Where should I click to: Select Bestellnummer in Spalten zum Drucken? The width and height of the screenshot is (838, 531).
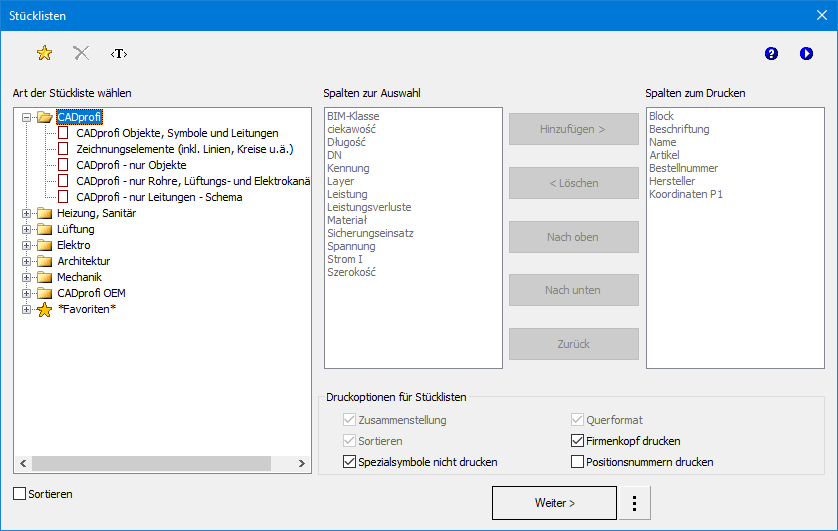683,168
